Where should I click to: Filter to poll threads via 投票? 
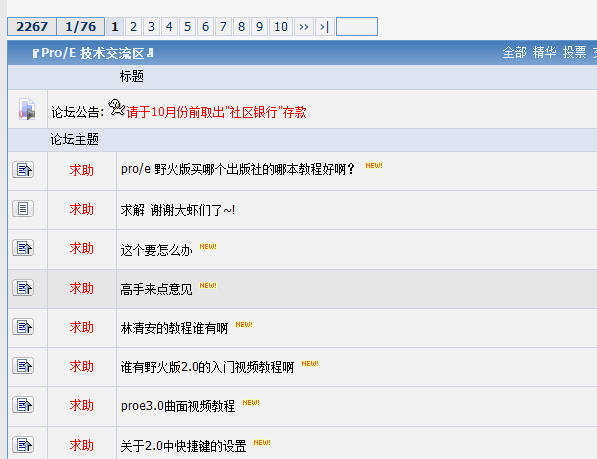tap(575, 52)
